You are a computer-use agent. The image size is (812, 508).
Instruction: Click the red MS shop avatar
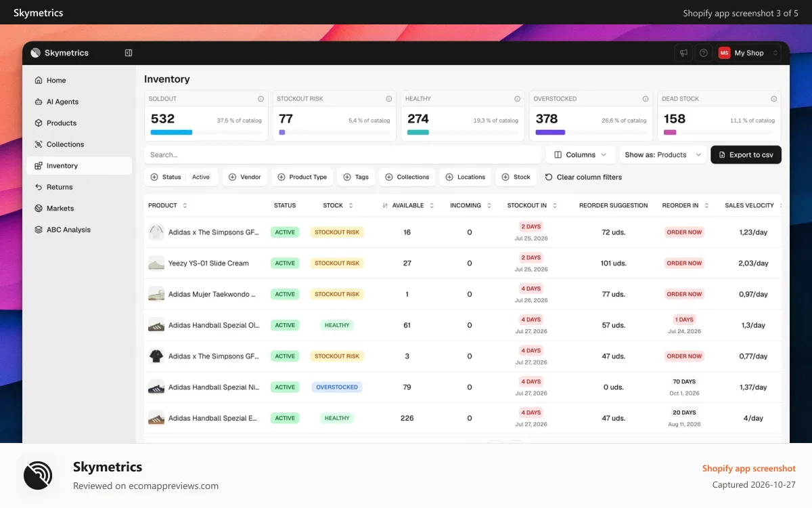coord(725,53)
